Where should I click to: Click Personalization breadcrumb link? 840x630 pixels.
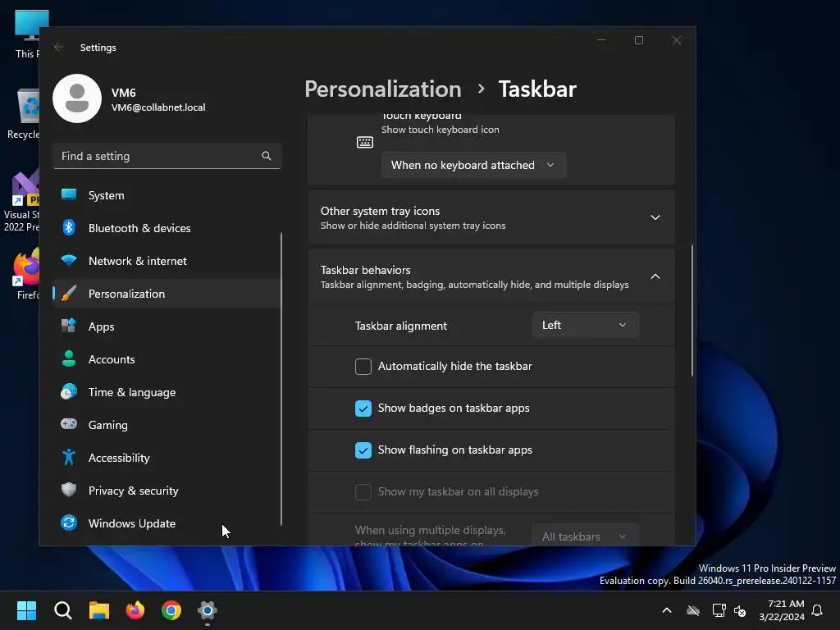point(382,89)
